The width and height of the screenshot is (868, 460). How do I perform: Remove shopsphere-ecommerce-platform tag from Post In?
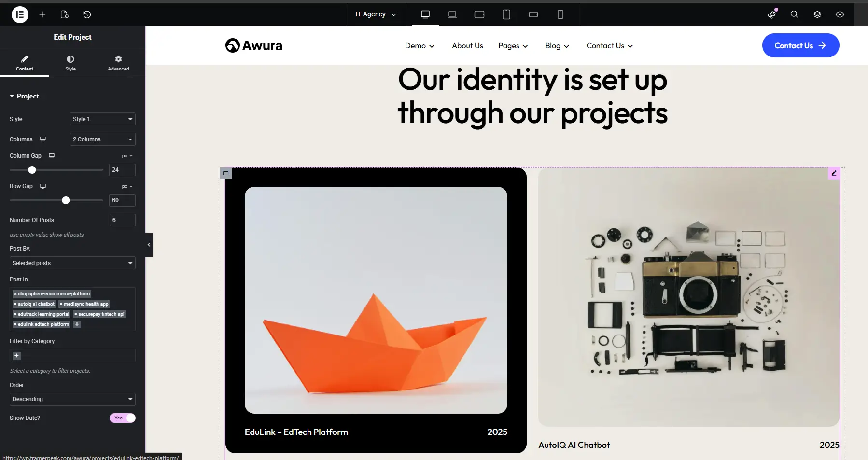point(15,294)
